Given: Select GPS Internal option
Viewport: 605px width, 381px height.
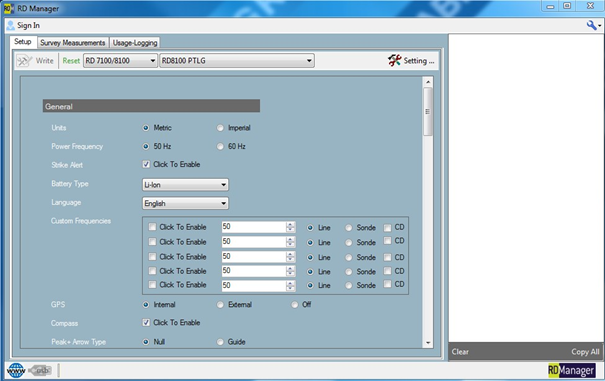Looking at the screenshot, I should tap(146, 305).
